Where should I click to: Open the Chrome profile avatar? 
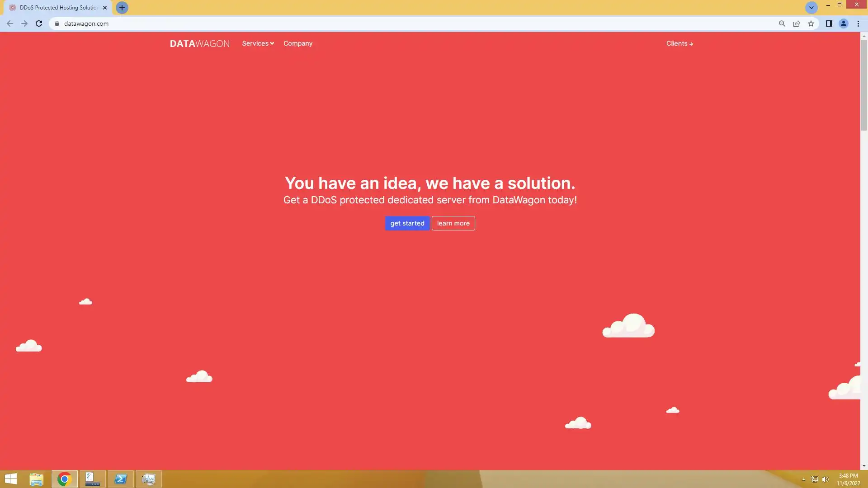click(843, 23)
